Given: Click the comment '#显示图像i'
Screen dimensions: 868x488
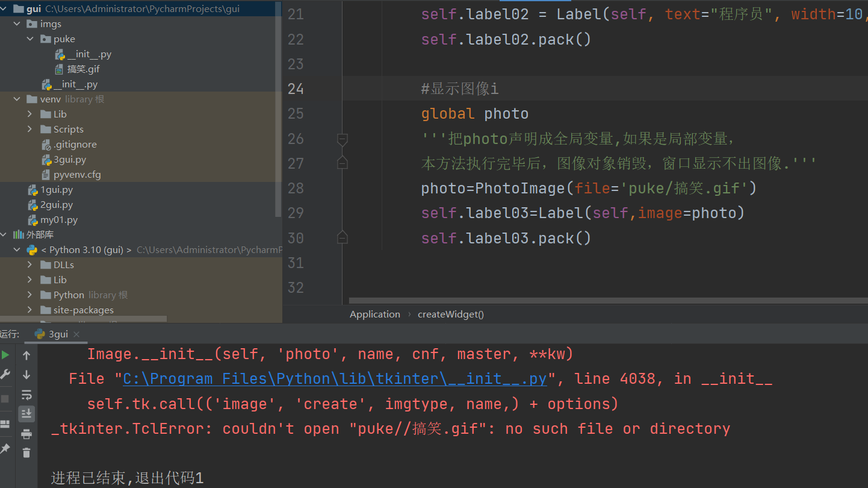Looking at the screenshot, I should tap(460, 89).
